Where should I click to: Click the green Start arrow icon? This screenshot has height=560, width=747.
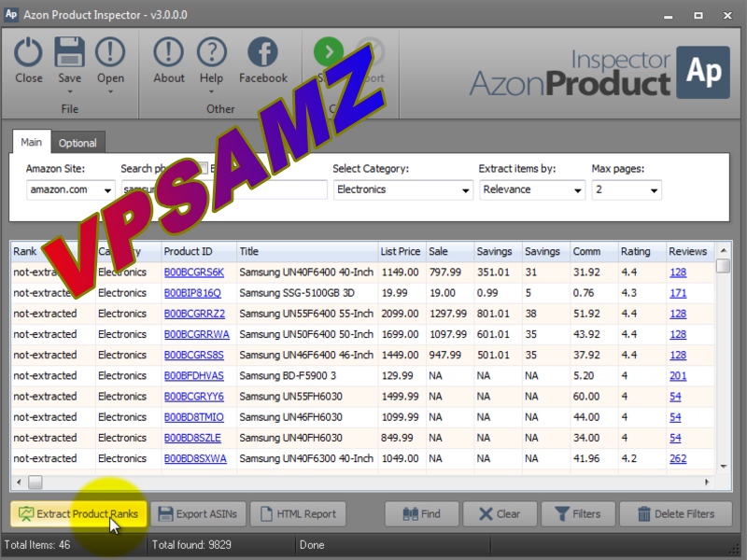coord(329,51)
